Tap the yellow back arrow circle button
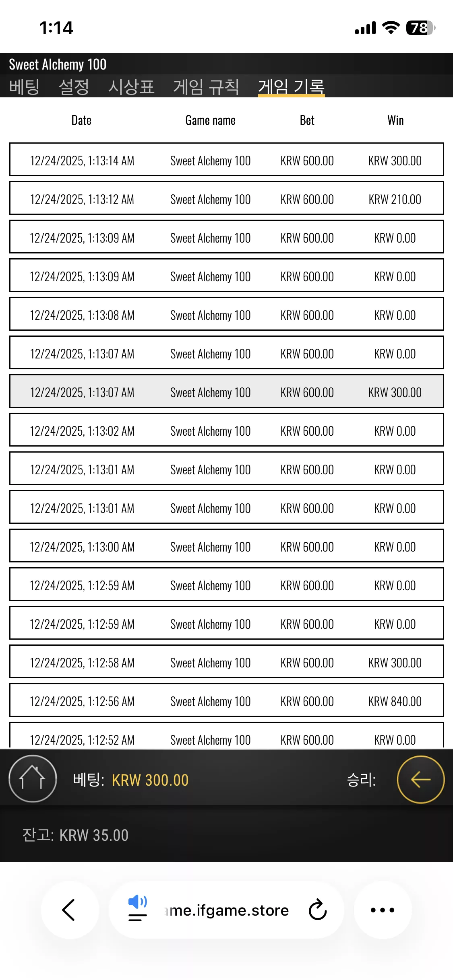453x980 pixels. pos(421,779)
